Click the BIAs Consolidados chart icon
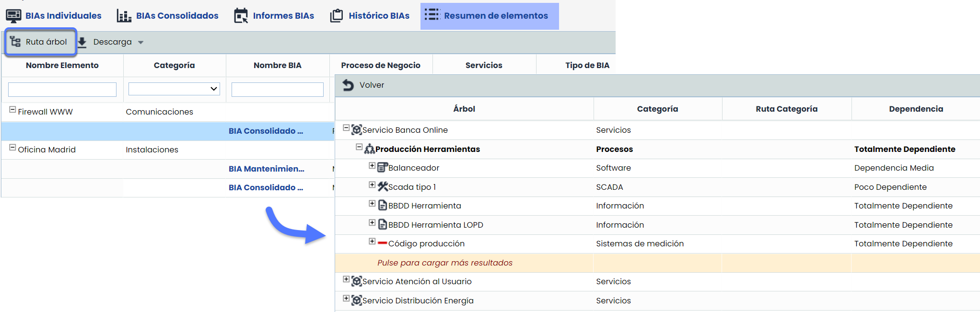 (124, 16)
